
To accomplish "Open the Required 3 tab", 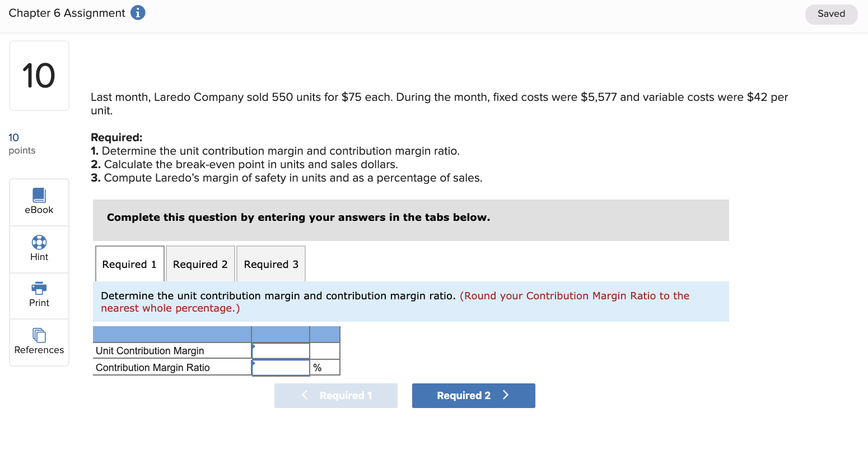I will pyautogui.click(x=271, y=263).
